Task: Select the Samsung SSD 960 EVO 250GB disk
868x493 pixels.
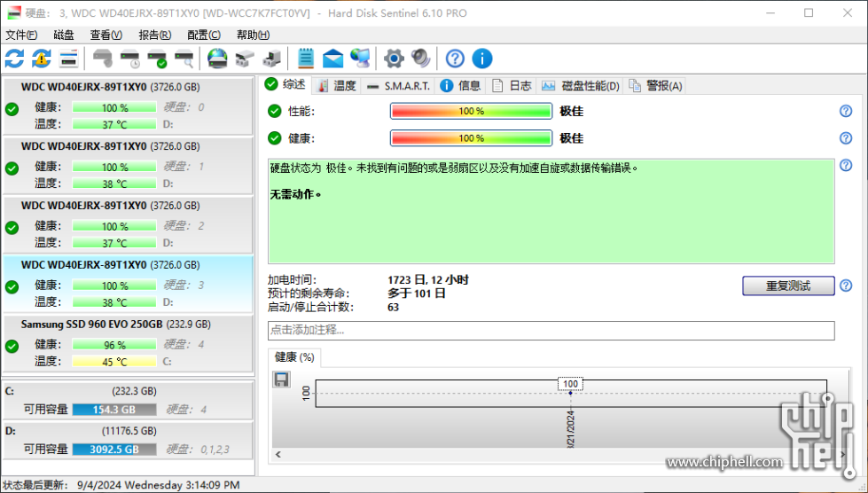Action: 128,342
